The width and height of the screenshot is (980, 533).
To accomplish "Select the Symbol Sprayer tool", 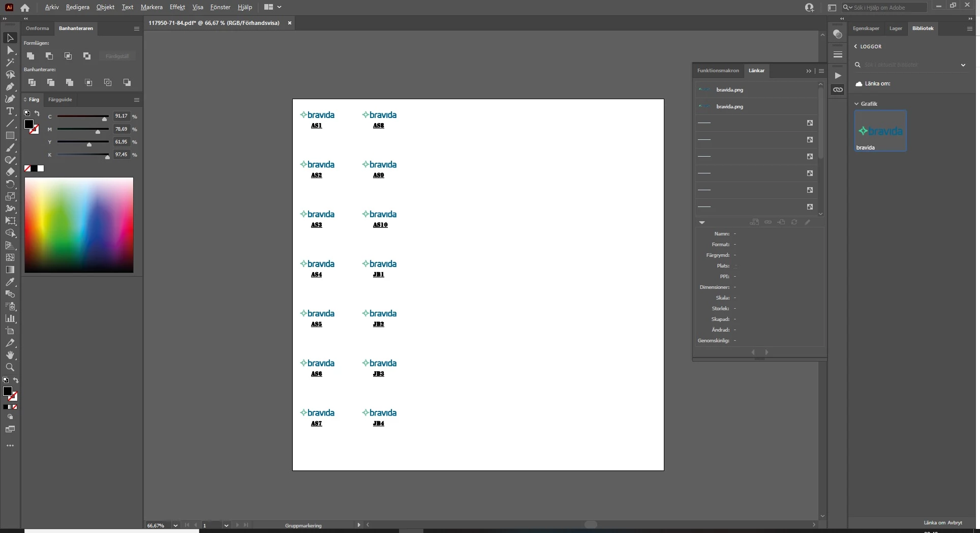I will point(10,306).
